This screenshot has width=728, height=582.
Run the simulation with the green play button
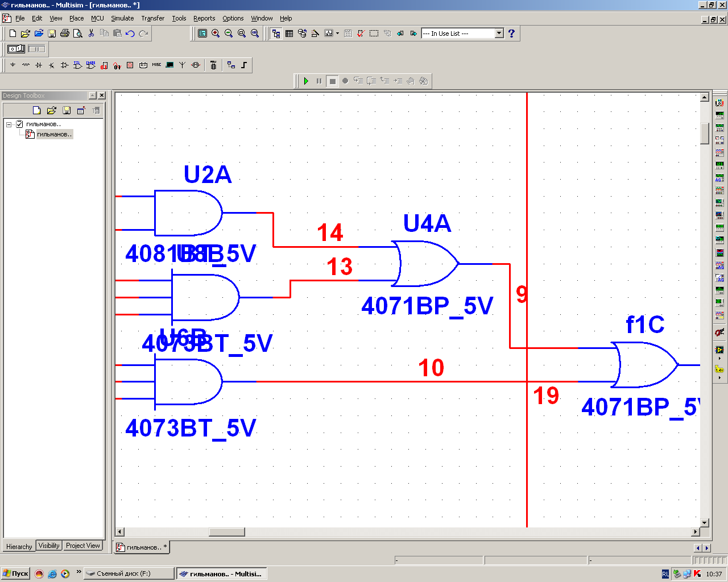tap(306, 81)
